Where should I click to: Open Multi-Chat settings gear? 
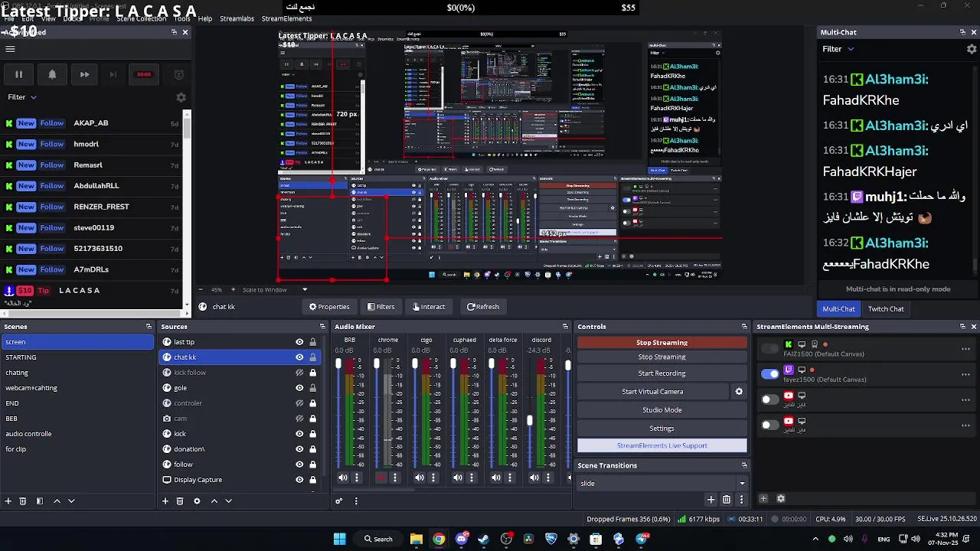[972, 49]
